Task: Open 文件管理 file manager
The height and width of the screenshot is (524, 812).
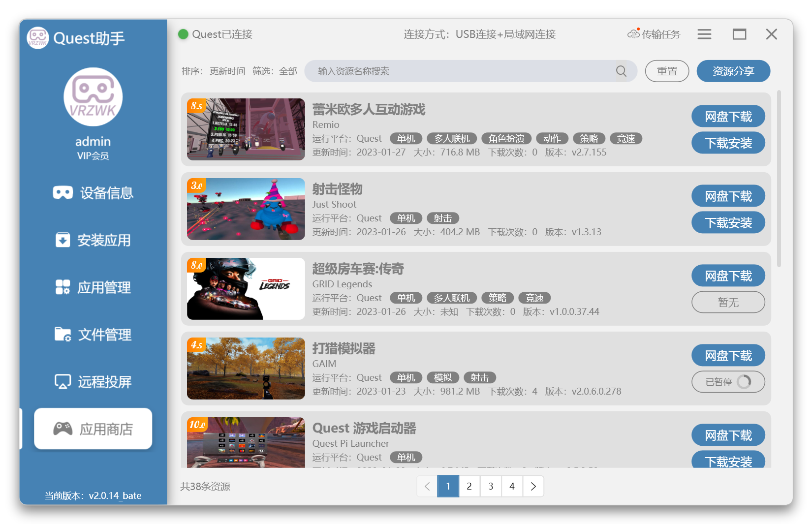Action: tap(93, 335)
